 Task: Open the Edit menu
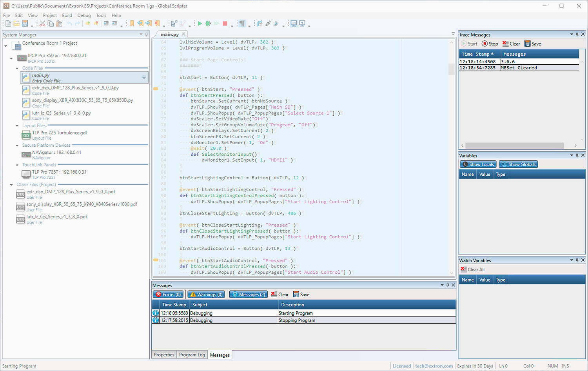coord(19,16)
